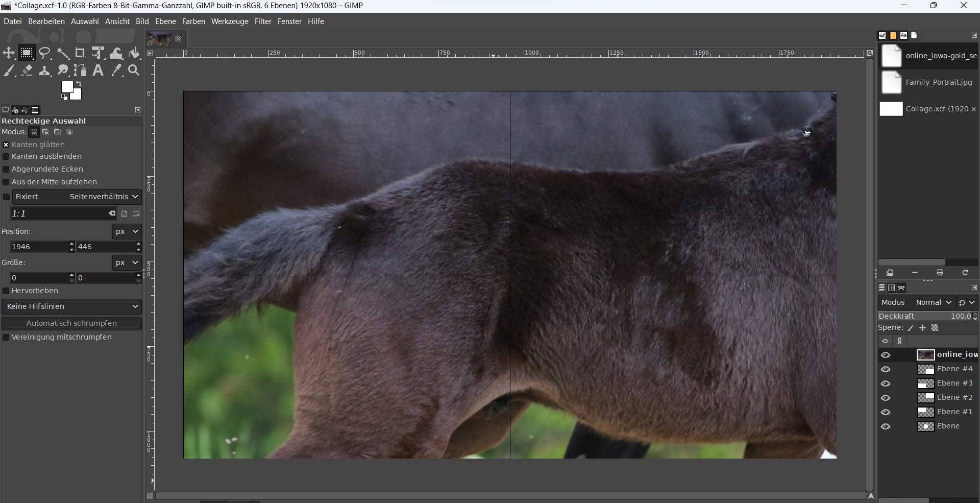Check the Abgerundete Ecken option

pos(6,169)
